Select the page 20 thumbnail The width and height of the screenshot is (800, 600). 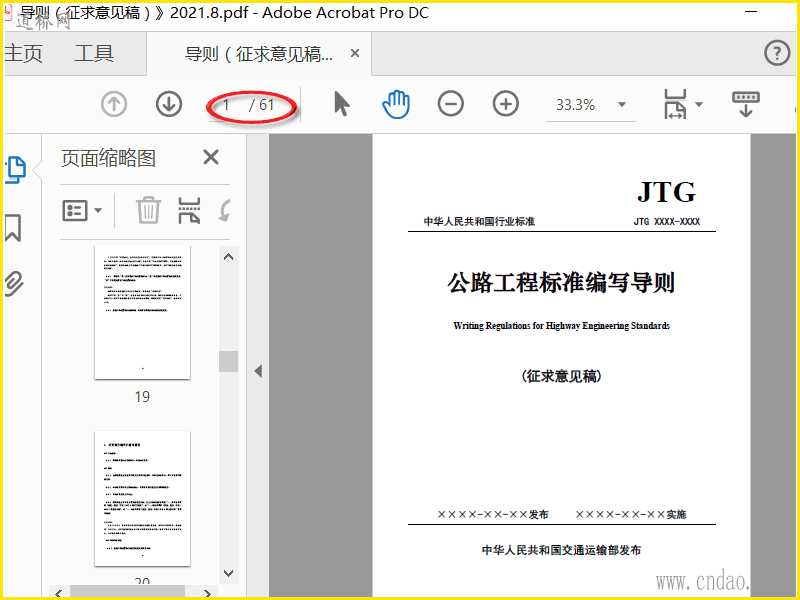pos(142,498)
